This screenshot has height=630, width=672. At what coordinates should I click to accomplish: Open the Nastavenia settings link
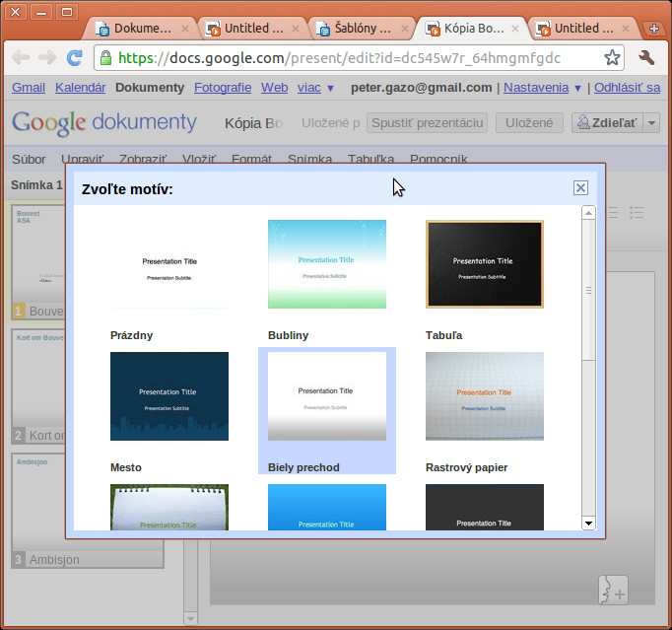tap(536, 88)
